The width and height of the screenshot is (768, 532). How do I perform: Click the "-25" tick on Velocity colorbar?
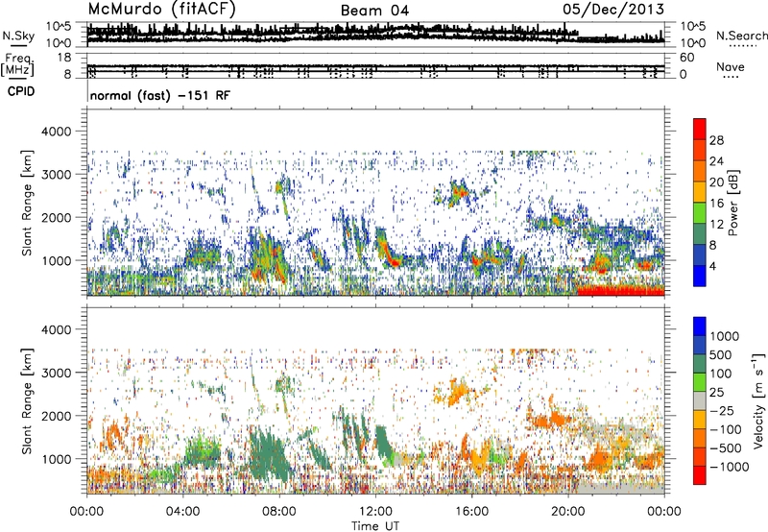tap(722, 410)
